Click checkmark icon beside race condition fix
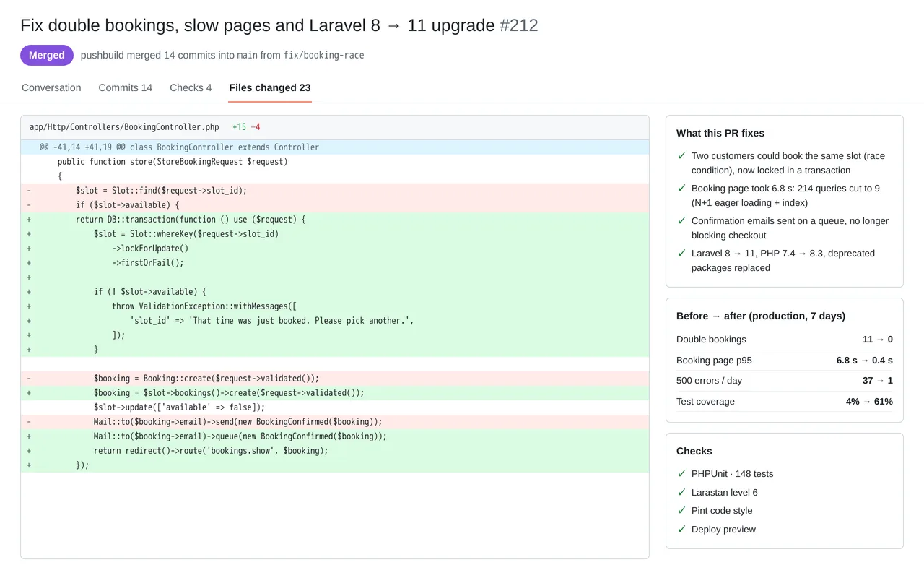 click(681, 155)
